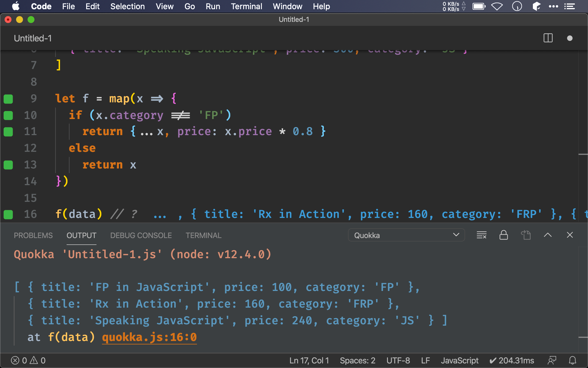Click f(data) call on line 16
The image size is (588, 368).
[79, 214]
